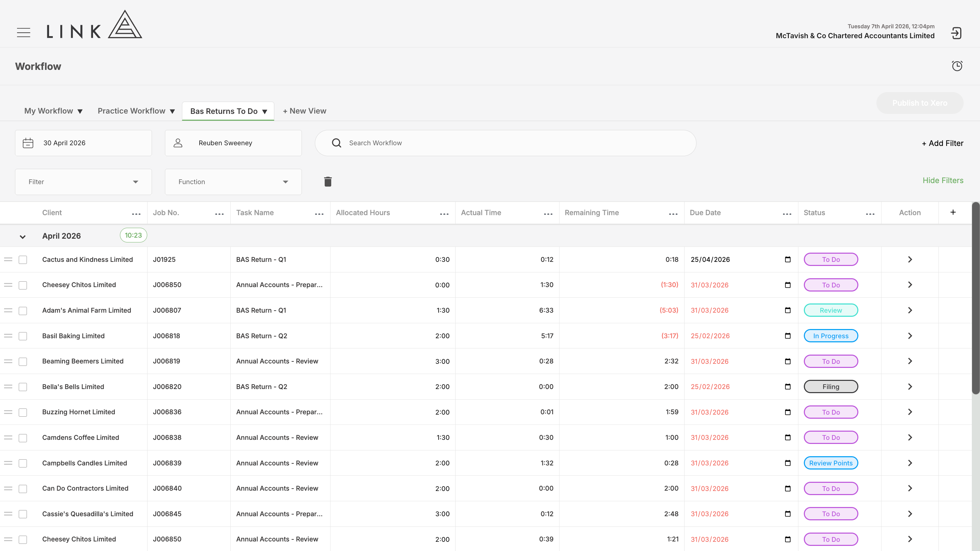980x551 pixels.
Task: Open Bas Returns To Do dropdown arrow
Action: tap(265, 111)
